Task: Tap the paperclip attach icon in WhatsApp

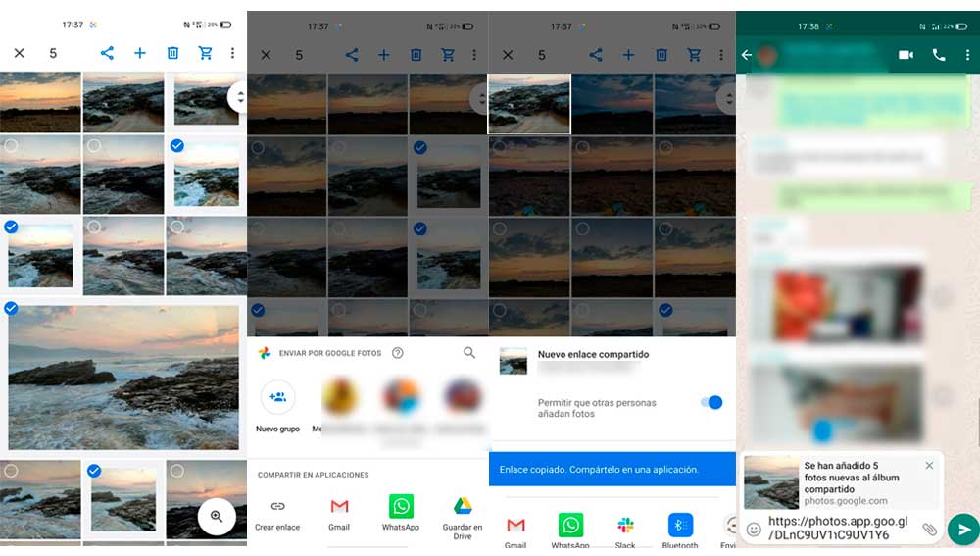Action: [929, 530]
